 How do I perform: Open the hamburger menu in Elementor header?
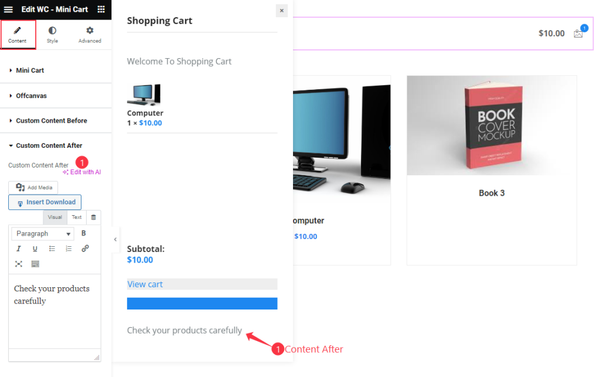pos(8,9)
